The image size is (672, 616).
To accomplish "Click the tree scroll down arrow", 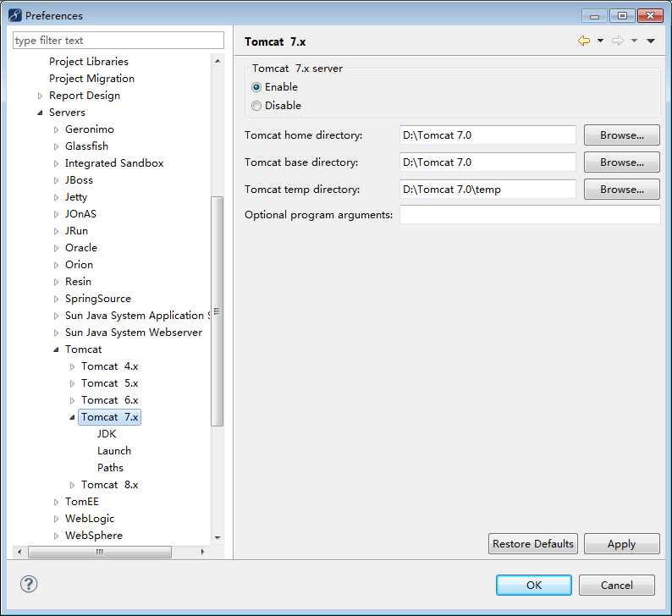I will click(x=218, y=537).
